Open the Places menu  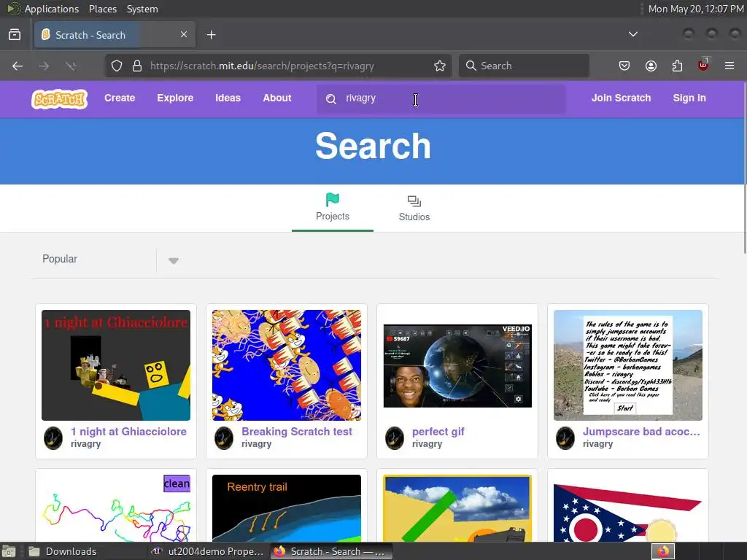pyautogui.click(x=102, y=9)
